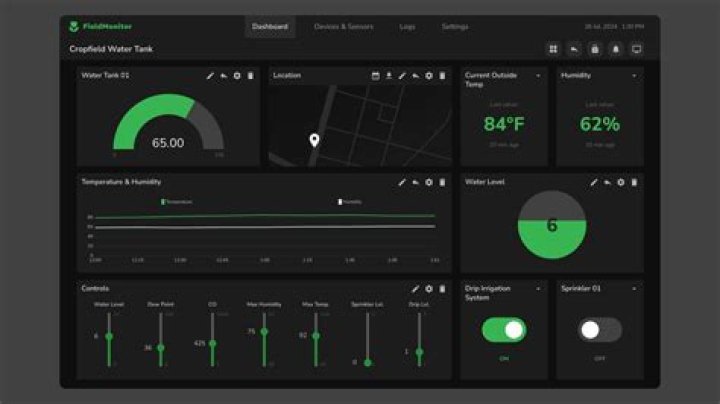Expand Current Outside Temp widget dropdown
The image size is (720, 404).
pyautogui.click(x=538, y=76)
